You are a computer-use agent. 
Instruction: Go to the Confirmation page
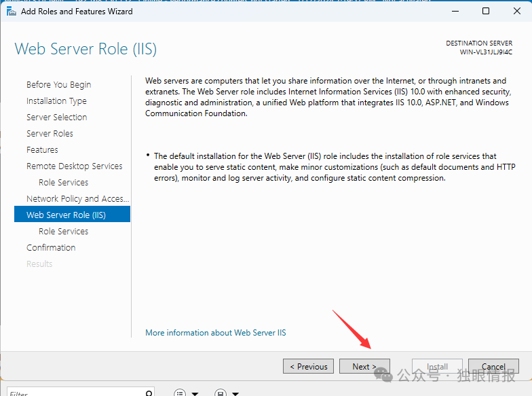tap(51, 247)
